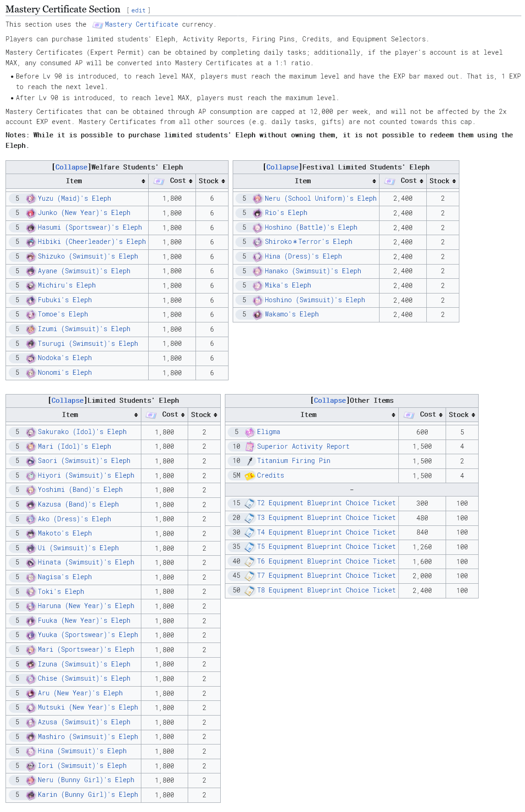Click the 1,260 cost of T5 ticket
This screenshot has height=812, width=525.
[422, 547]
